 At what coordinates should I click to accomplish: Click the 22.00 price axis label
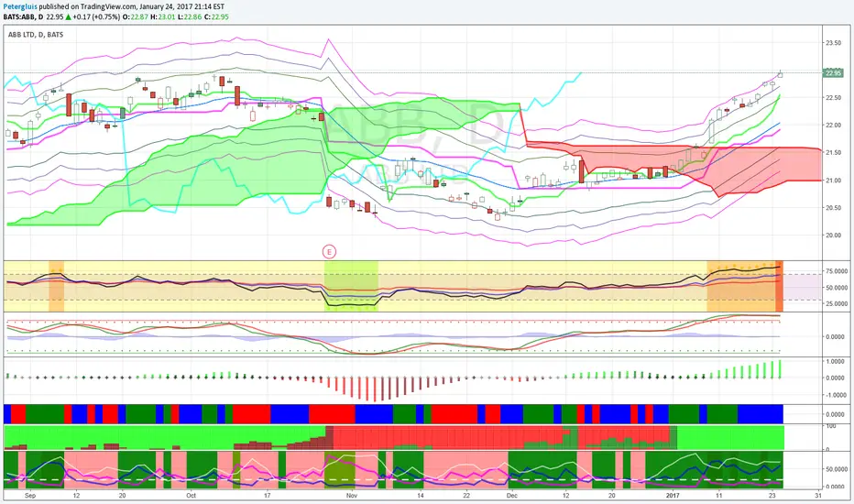tap(833, 126)
